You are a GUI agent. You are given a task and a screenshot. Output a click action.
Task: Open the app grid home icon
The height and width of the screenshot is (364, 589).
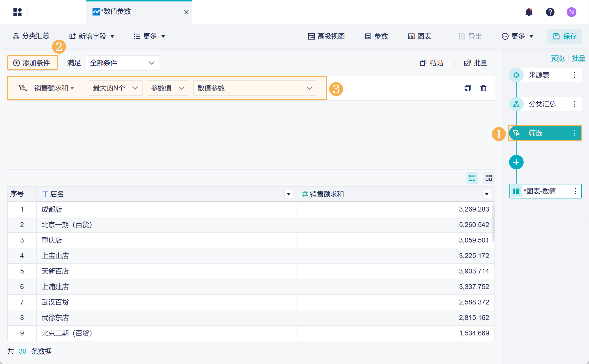tap(17, 12)
